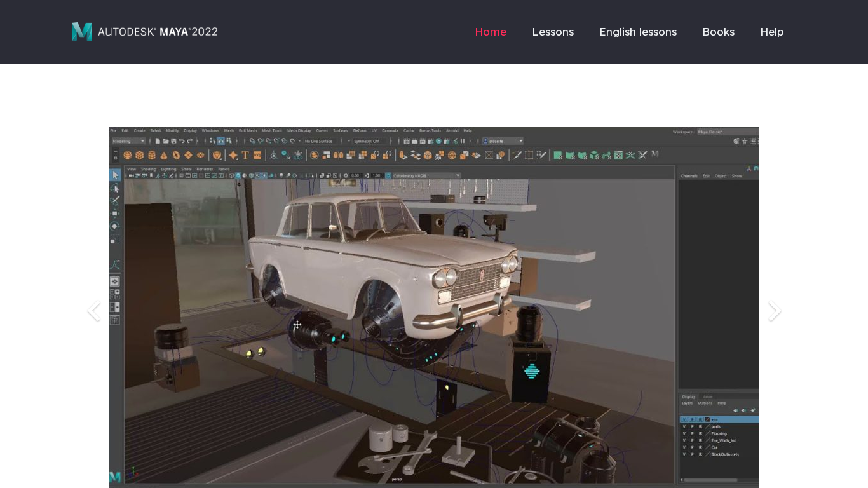The height and width of the screenshot is (488, 868).
Task: Go to the previous slide arrow
Action: 93,311
